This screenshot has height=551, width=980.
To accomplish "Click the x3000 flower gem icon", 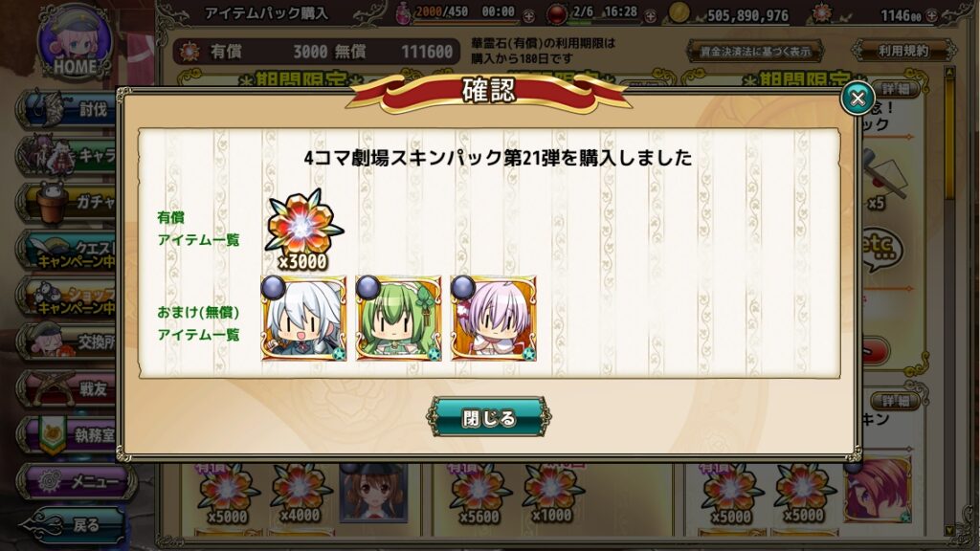I will click(303, 230).
